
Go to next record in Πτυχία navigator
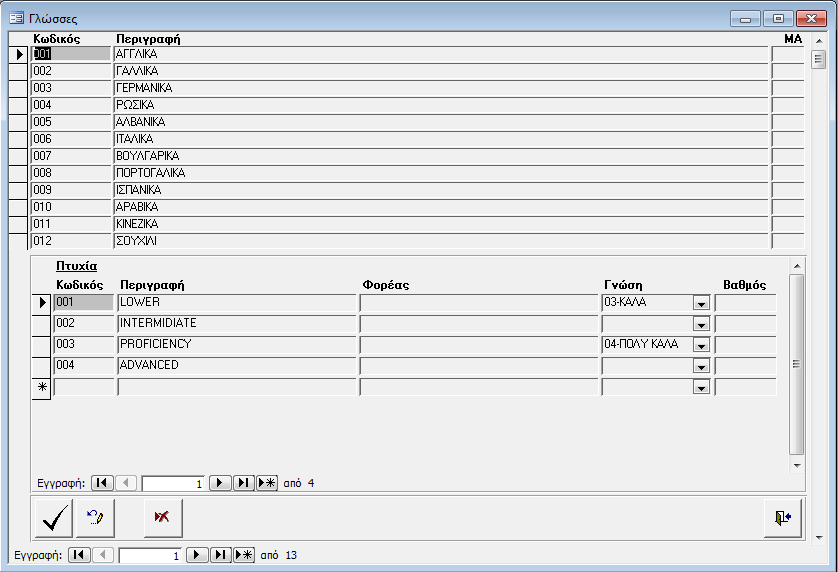pos(221,483)
